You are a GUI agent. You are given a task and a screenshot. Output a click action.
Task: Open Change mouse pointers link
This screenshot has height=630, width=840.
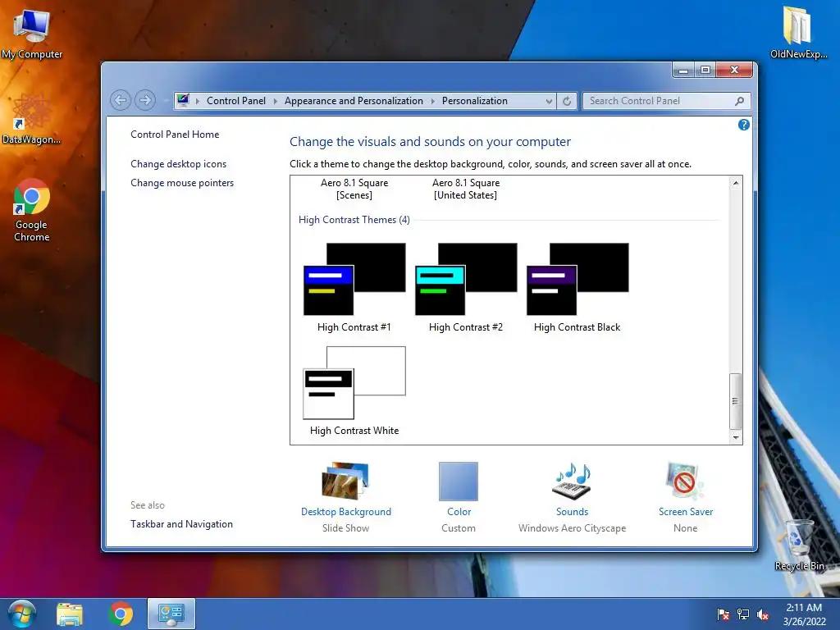pyautogui.click(x=182, y=183)
